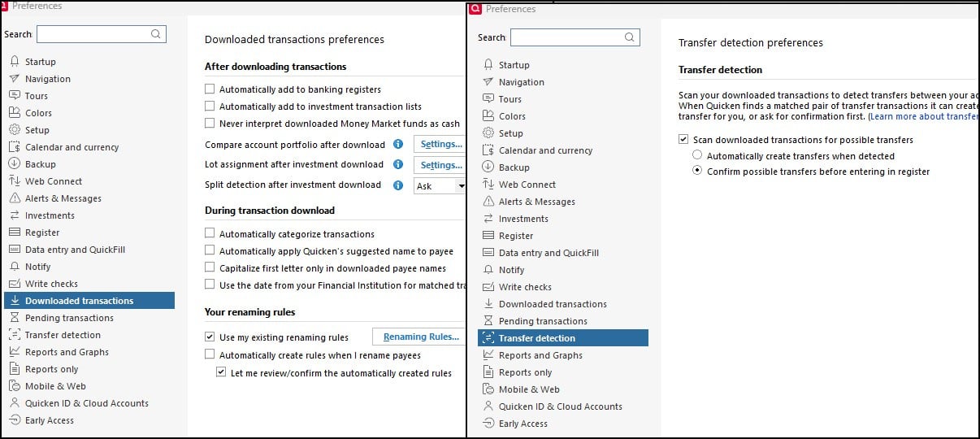Select Investments in right window list

(x=523, y=219)
